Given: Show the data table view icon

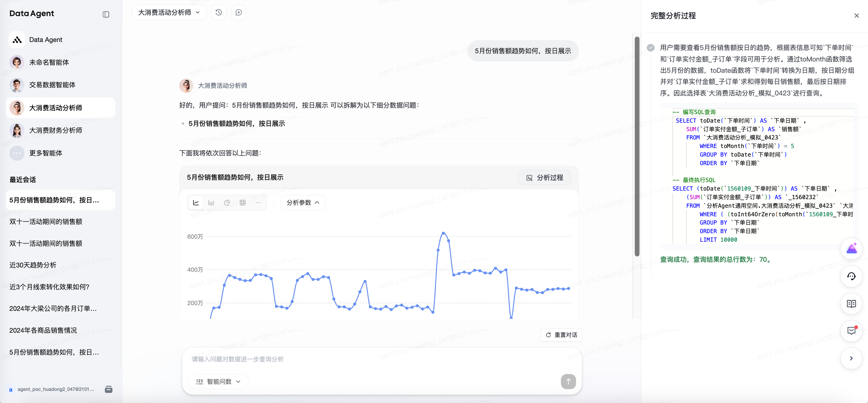Looking at the screenshot, I should (x=243, y=203).
